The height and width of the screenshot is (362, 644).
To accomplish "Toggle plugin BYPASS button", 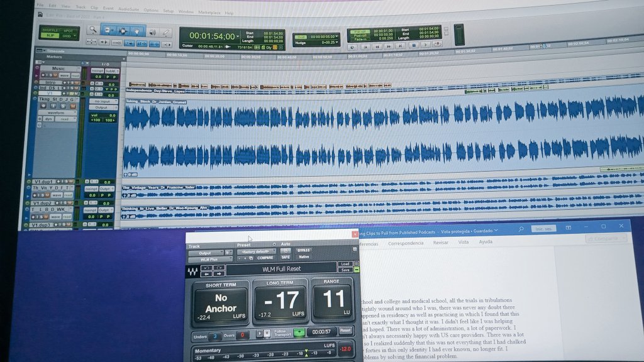I will point(304,250).
